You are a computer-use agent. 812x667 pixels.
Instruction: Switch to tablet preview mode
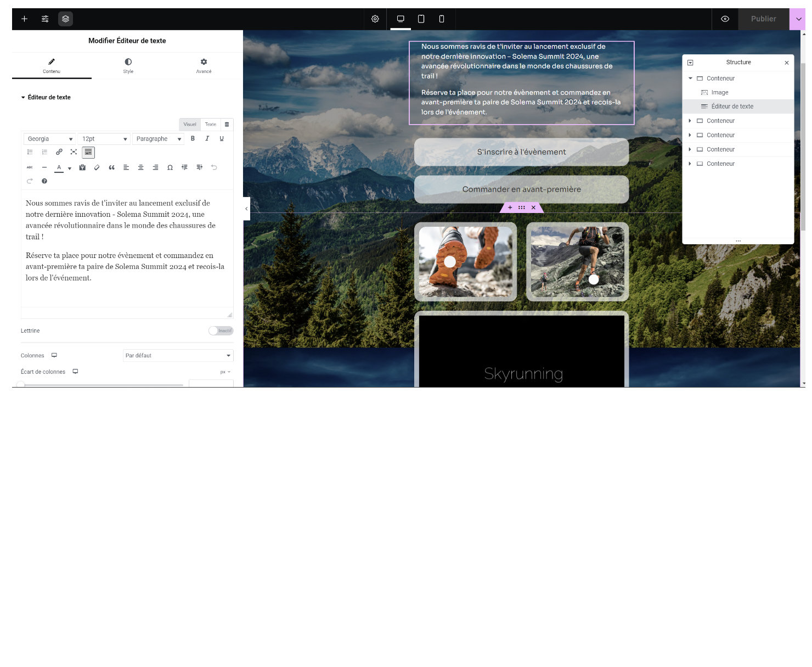421,19
